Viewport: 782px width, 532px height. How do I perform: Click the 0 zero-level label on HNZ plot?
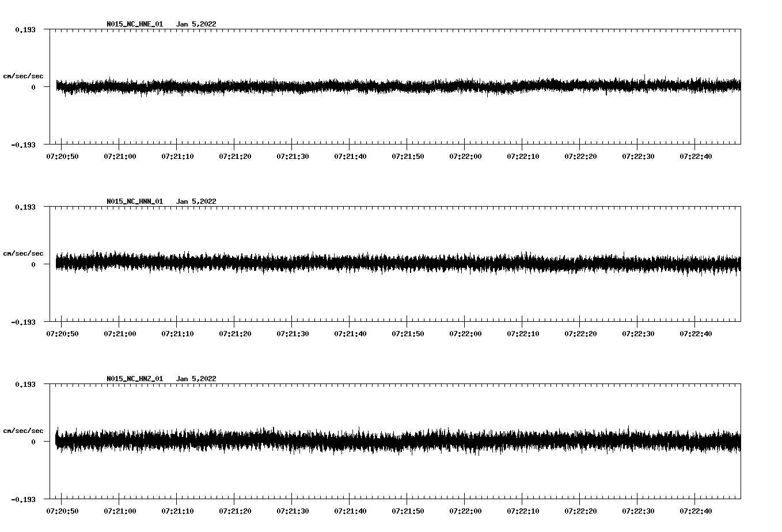[x=33, y=442]
